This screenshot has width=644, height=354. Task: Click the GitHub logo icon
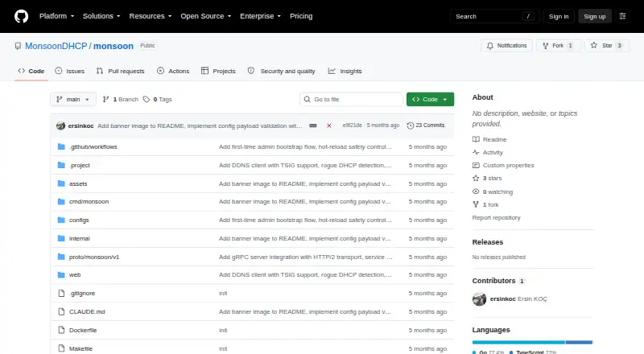22,16
